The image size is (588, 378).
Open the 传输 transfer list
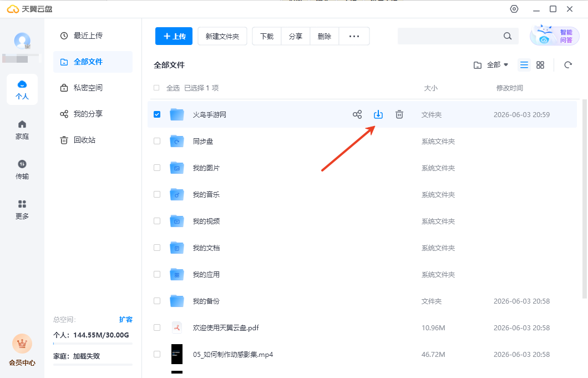22,170
